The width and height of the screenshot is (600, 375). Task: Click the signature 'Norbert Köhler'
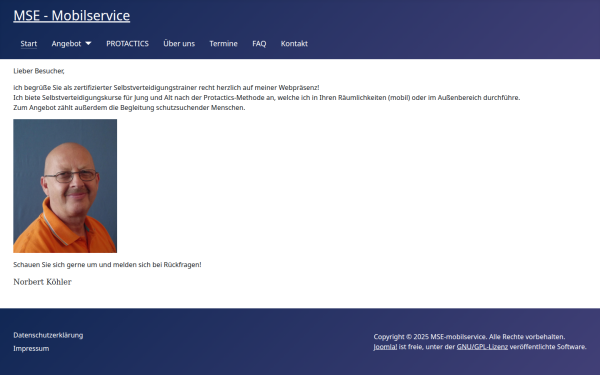(42, 282)
